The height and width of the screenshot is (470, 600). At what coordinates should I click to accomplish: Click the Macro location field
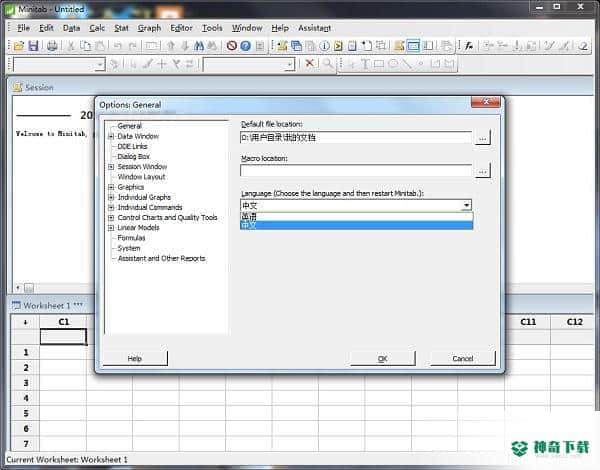356,171
